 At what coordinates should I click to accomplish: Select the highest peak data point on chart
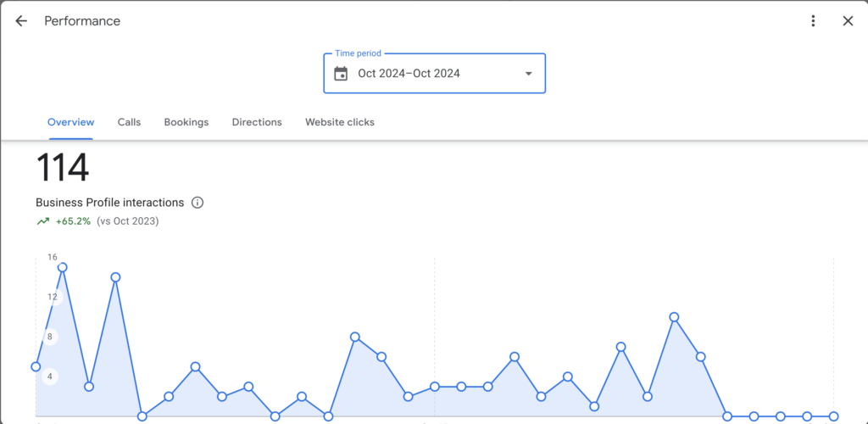coord(62,267)
